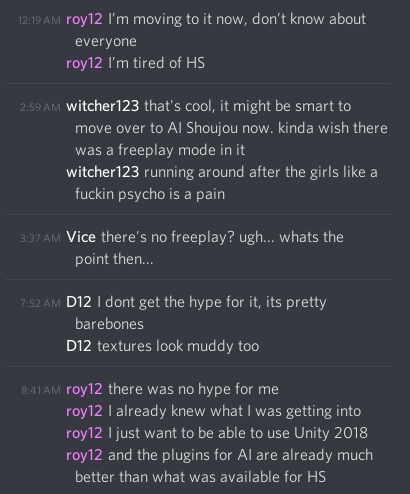Open Vice username profile
Screen dimensions: 410x494
[x=81, y=237]
